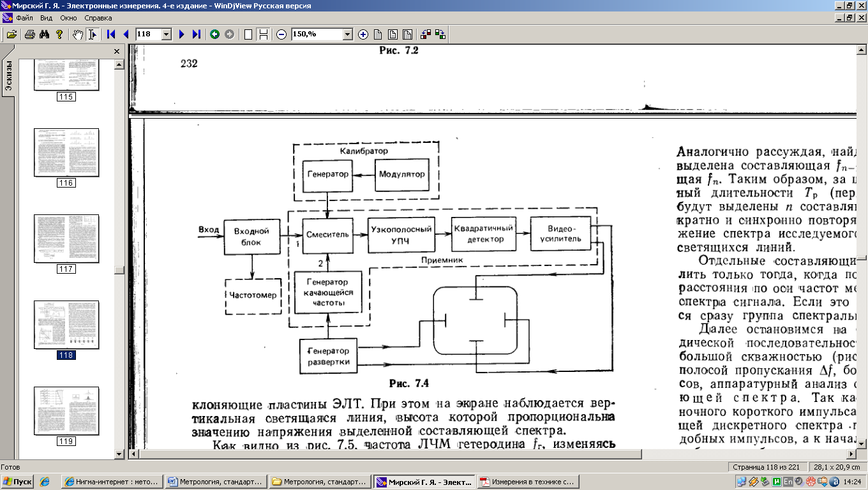Switch to Метрология folder taskbar button
The image size is (868, 490).
[320, 482]
